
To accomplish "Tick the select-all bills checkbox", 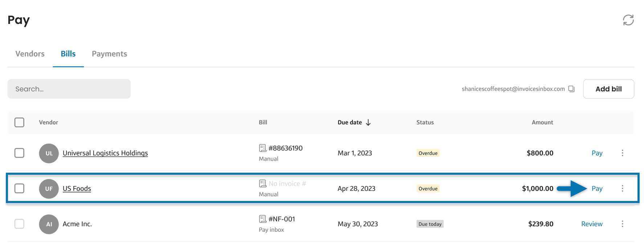I will pos(19,122).
